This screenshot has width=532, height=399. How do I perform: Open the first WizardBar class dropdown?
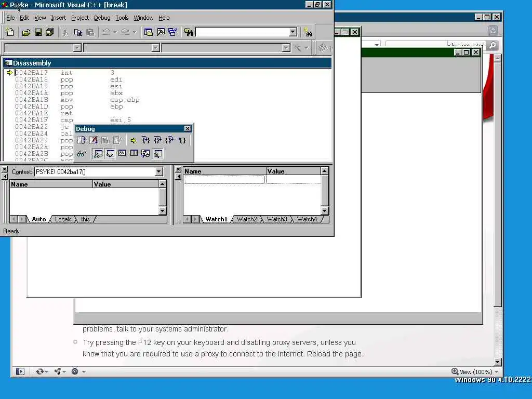77,48
